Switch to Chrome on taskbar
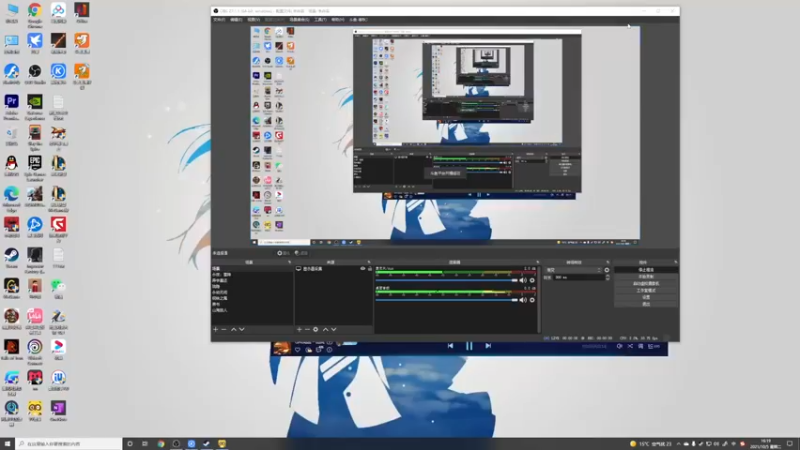Screen dimensions: 800x450 tap(161, 444)
